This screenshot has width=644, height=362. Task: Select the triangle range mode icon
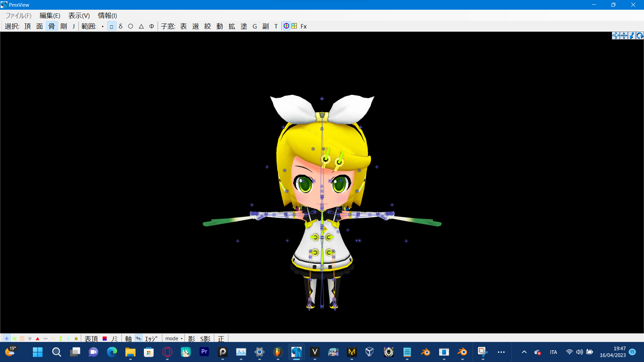141,26
